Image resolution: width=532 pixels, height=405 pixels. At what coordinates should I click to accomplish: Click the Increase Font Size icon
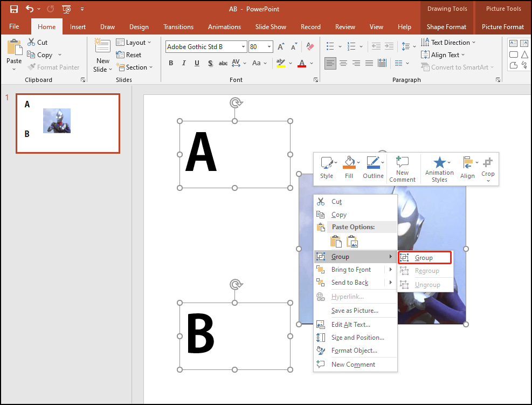280,46
